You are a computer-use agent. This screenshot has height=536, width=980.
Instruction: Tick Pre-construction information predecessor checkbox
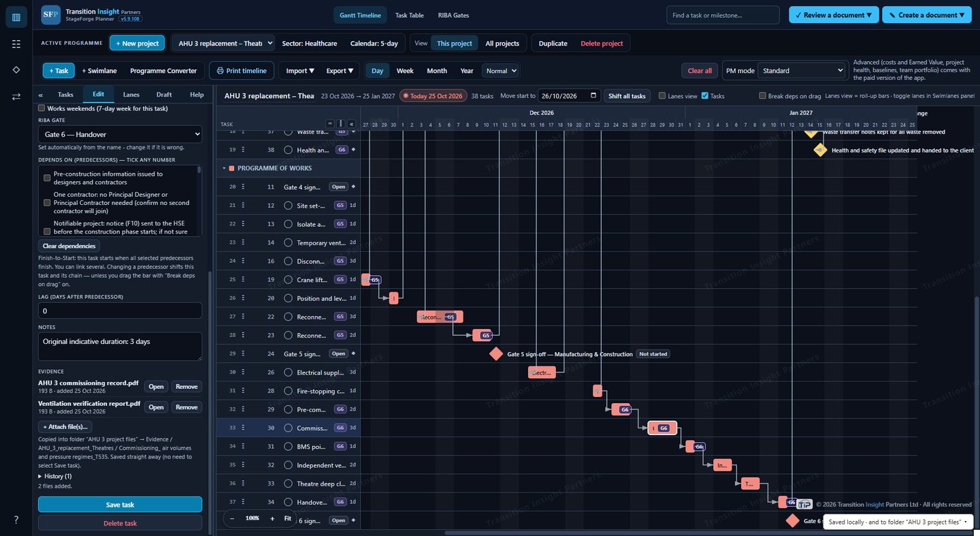47,178
